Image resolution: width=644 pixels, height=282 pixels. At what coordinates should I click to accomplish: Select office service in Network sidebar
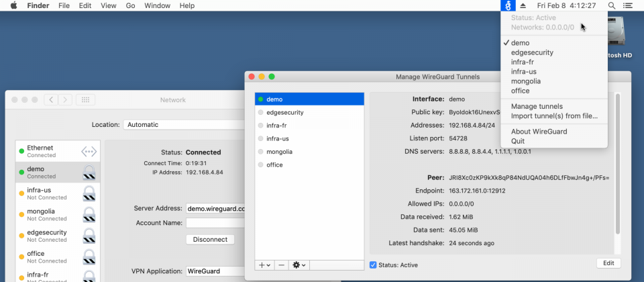[x=58, y=257]
